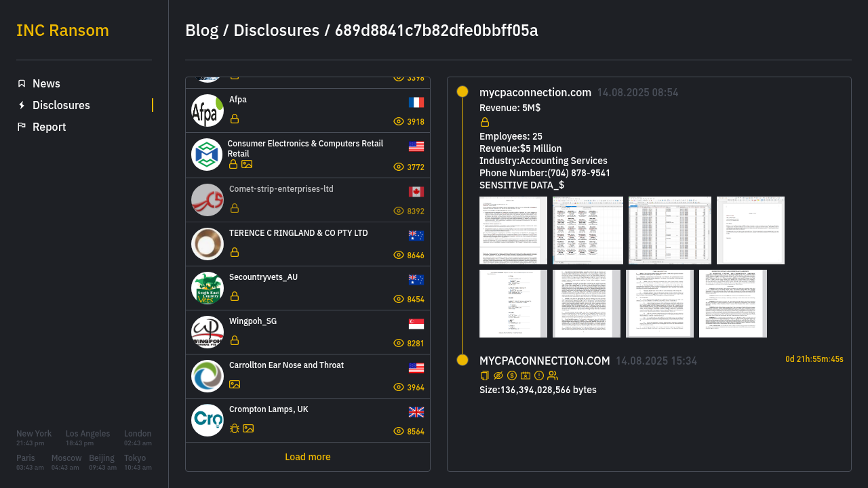868x488 pixels.
Task: Click the image icon under Carrollton Ear Nose
Action: (235, 384)
